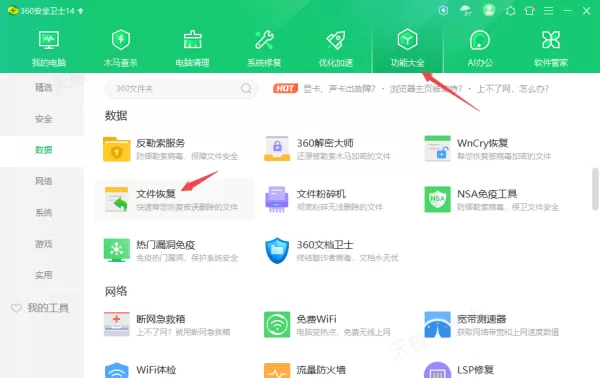Launch the 360文档卫士 shield icon
The image size is (600, 378).
[277, 251]
